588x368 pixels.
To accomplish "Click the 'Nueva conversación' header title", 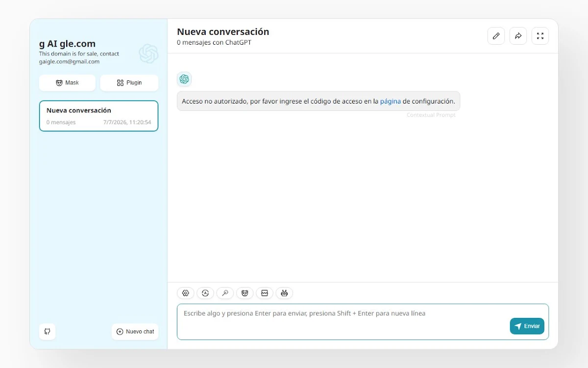I will (223, 31).
